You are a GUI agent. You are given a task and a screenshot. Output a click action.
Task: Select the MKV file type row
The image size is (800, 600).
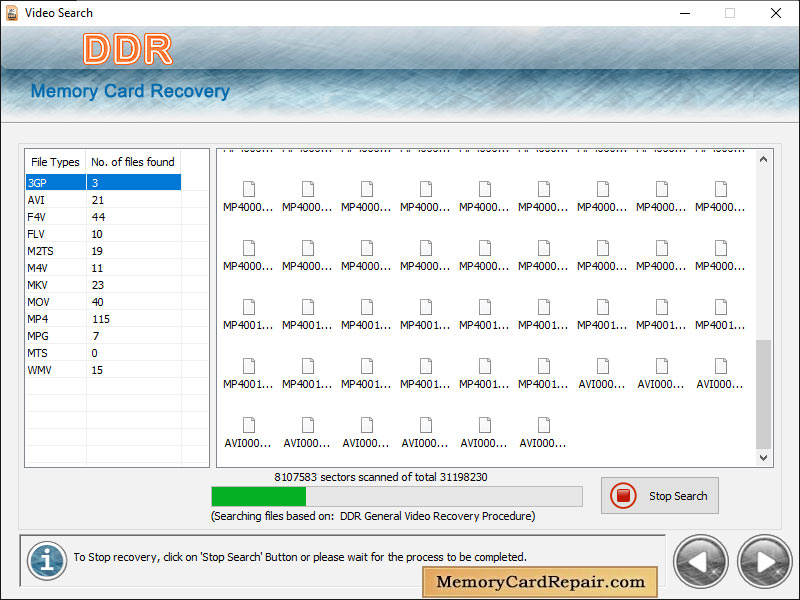point(103,285)
